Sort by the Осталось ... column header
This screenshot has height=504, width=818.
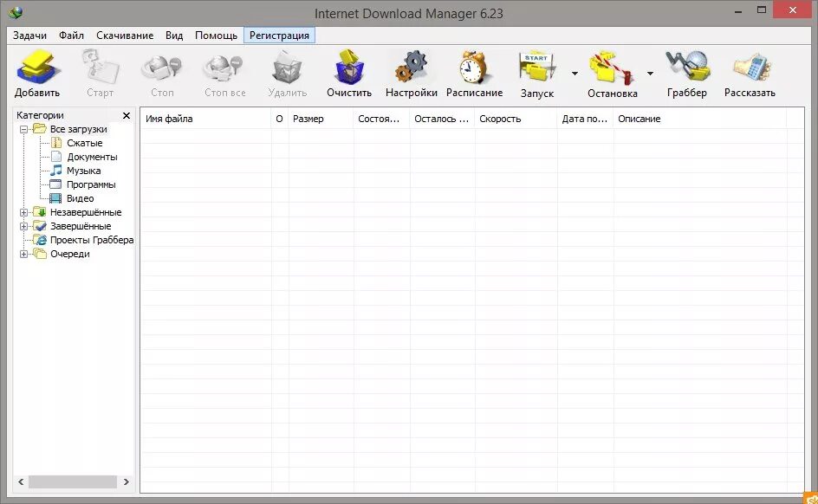point(442,119)
